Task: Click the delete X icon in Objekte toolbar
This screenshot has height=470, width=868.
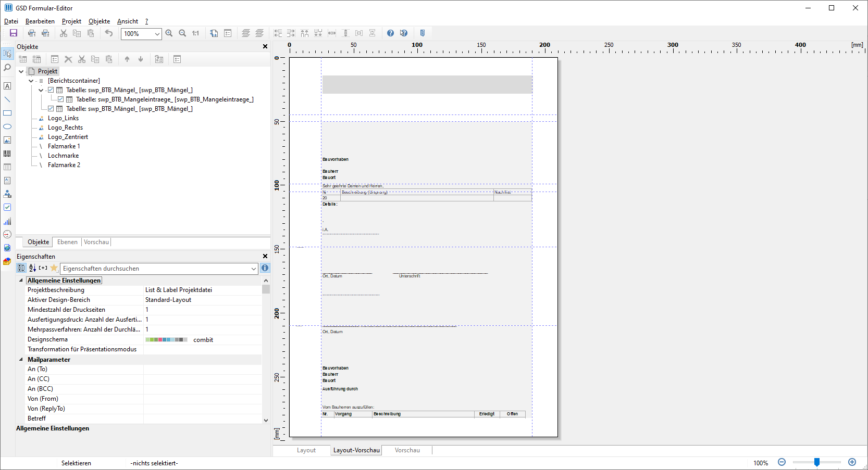Action: [68, 59]
